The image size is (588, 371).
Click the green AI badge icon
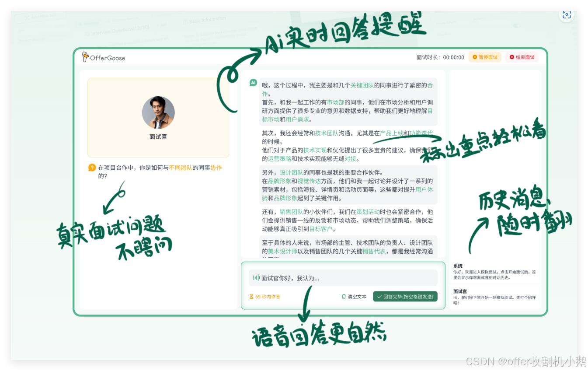point(253,82)
